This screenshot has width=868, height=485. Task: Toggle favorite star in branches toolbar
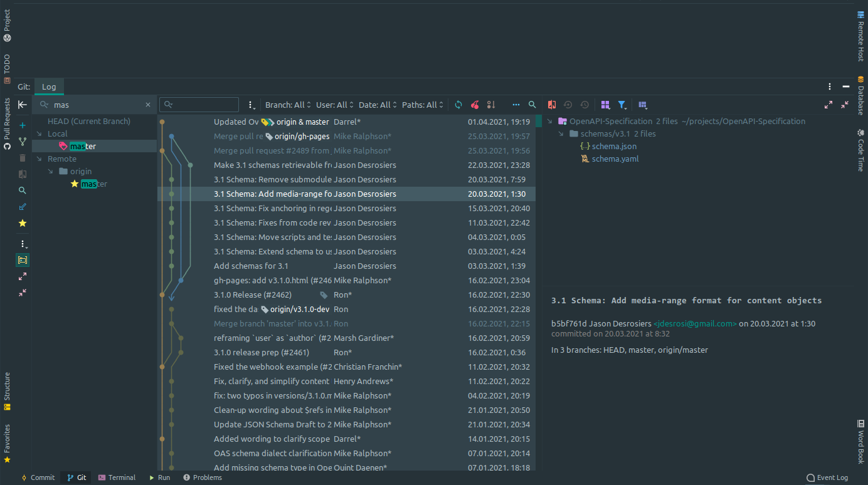pos(23,223)
